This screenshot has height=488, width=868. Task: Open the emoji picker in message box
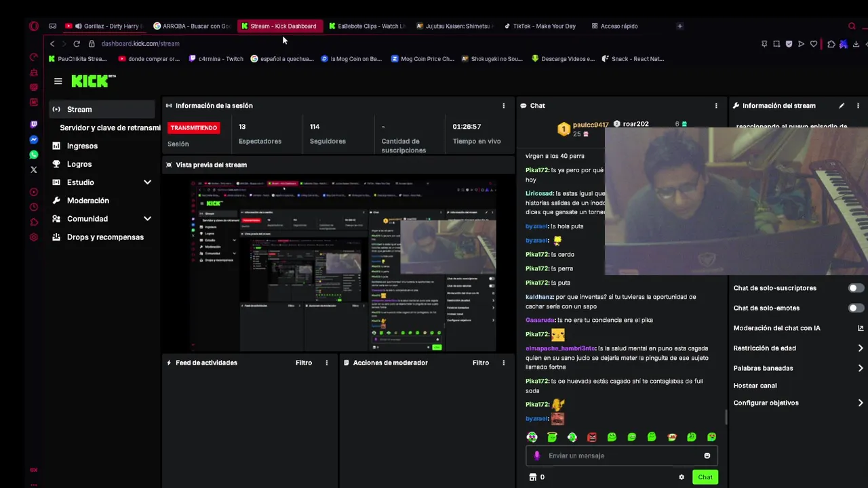click(x=707, y=455)
